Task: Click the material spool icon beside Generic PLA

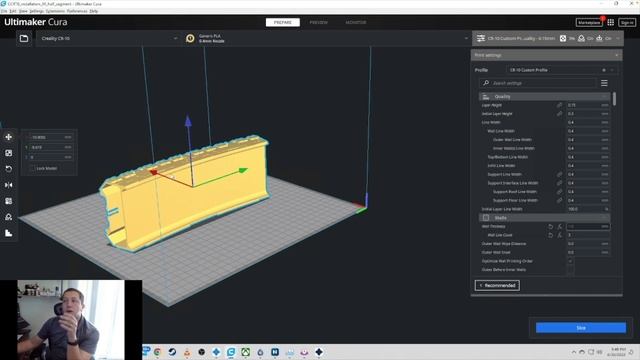Action: coord(190,38)
